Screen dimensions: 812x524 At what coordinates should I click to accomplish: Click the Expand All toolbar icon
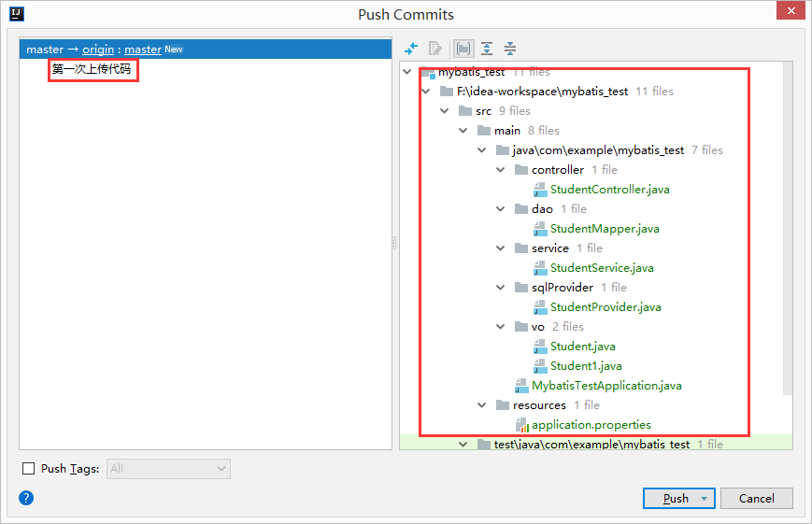click(487, 49)
